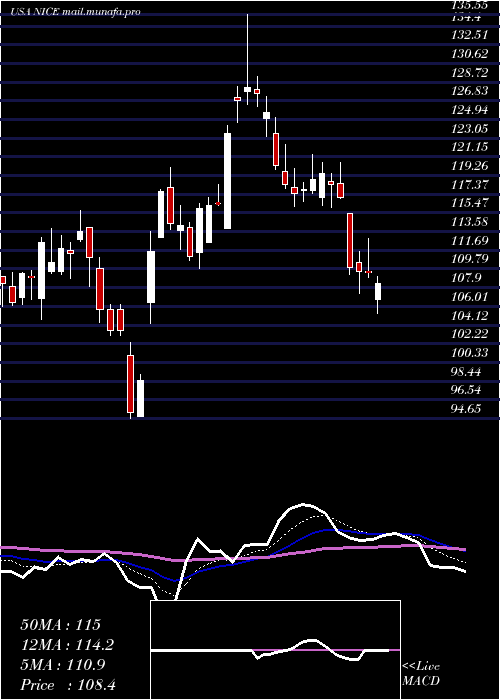Image resolution: width=500 pixels, height=700 pixels.
Task: Click the 124.94 price axis label
Action: point(470,110)
